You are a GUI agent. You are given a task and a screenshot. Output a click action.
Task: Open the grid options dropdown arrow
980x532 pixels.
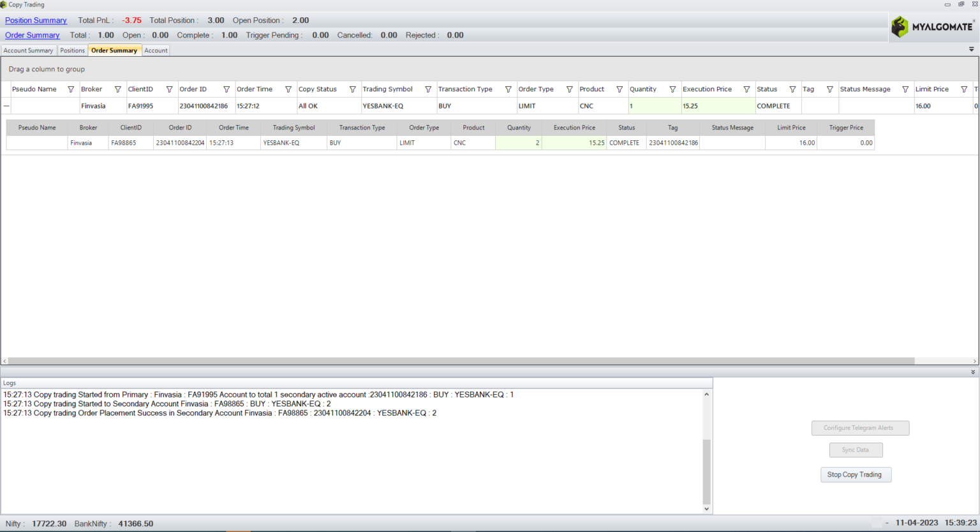point(971,49)
